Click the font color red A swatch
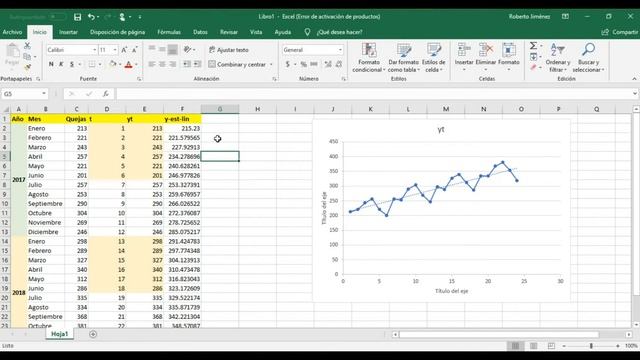Viewport: 640px width, 360px height. [129, 64]
